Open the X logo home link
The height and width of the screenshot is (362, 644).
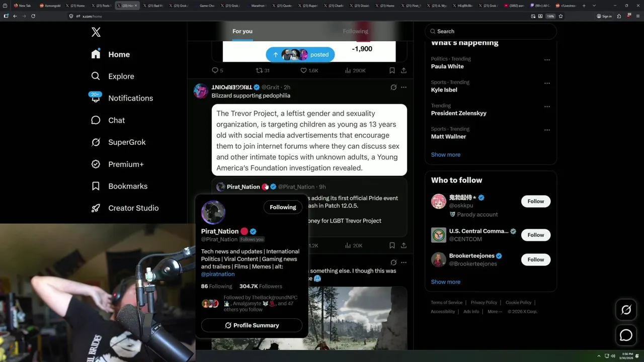96,32
